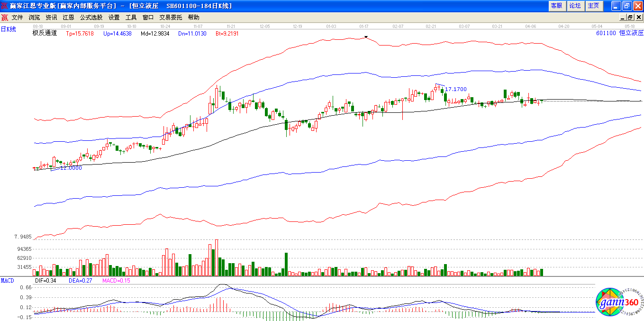Click the 论坛 button
This screenshot has width=644, height=321.
[575, 6]
